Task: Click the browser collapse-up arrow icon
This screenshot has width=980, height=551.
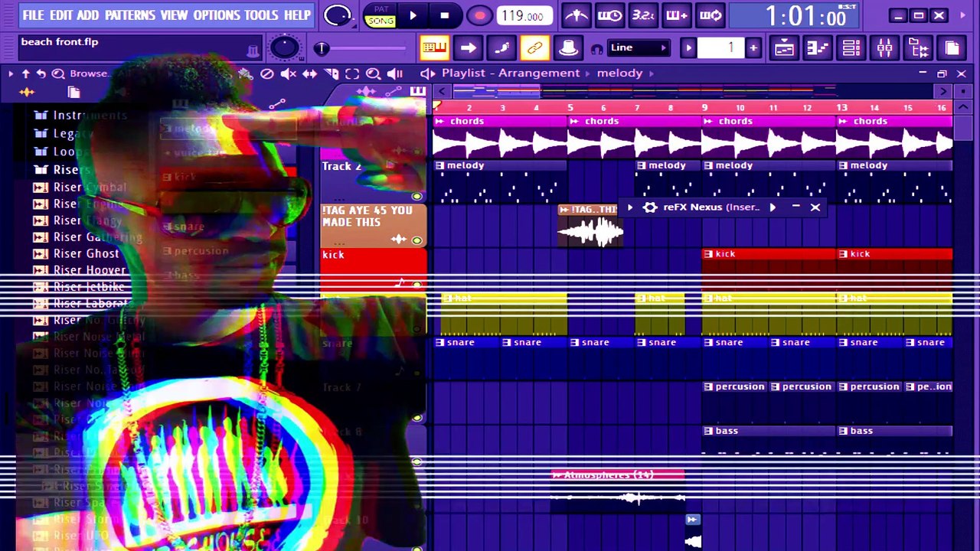Action: click(x=25, y=73)
